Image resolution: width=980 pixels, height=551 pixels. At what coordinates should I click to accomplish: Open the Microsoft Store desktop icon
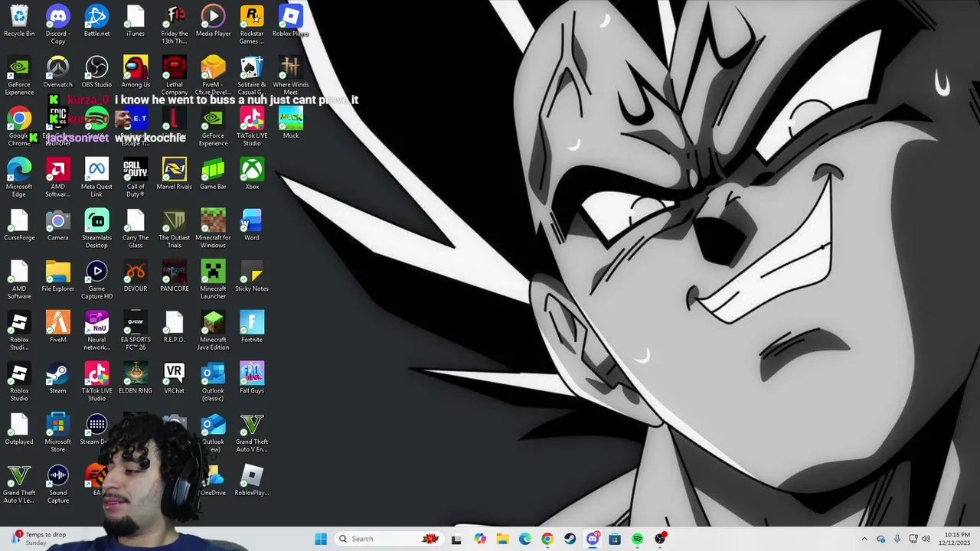pyautogui.click(x=57, y=433)
